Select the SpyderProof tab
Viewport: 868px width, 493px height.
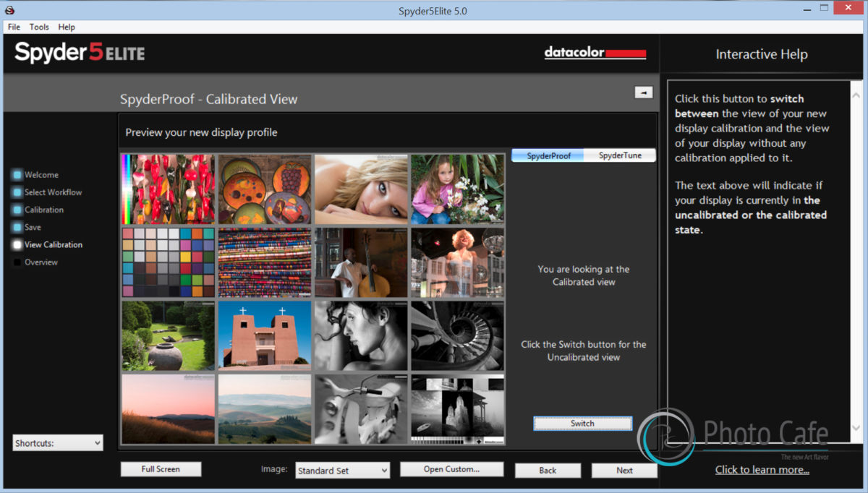pyautogui.click(x=548, y=155)
